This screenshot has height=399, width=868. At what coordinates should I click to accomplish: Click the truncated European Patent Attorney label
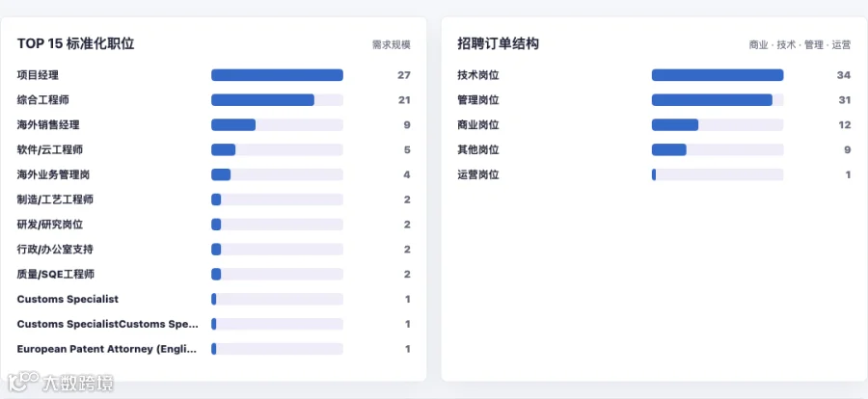pyautogui.click(x=107, y=349)
